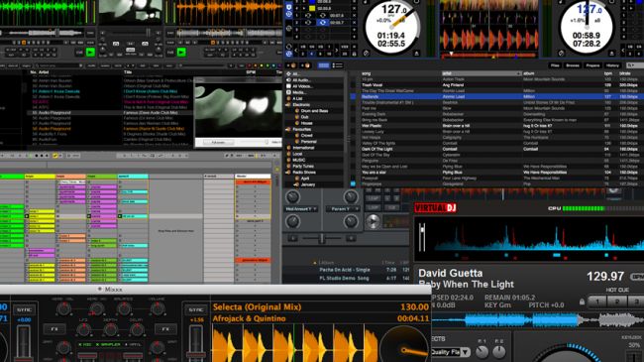Click the Title column header in top-left tracklist
The height and width of the screenshot is (362, 644).
[x=128, y=72]
